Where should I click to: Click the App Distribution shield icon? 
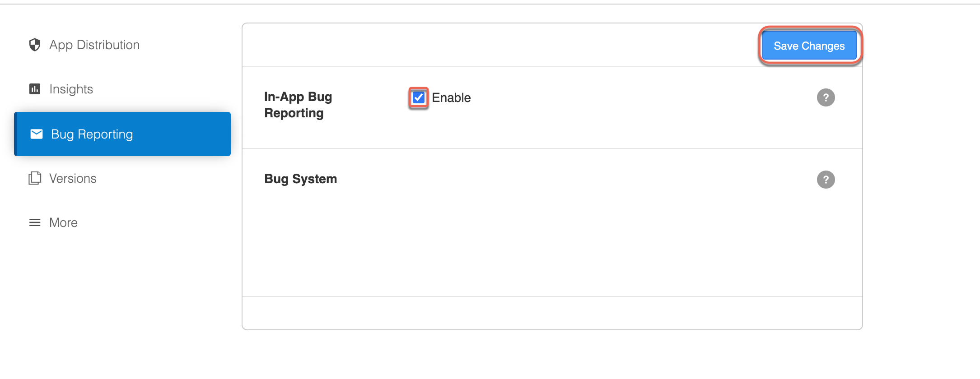click(x=35, y=45)
